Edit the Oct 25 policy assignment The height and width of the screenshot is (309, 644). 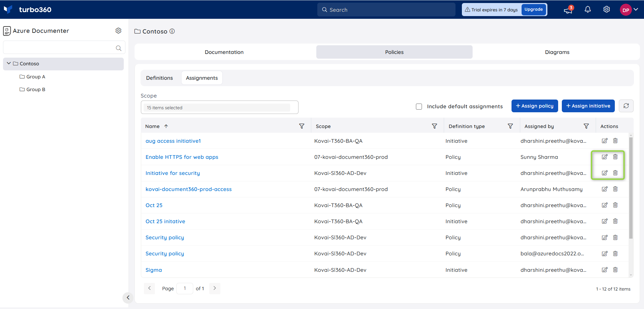click(604, 205)
